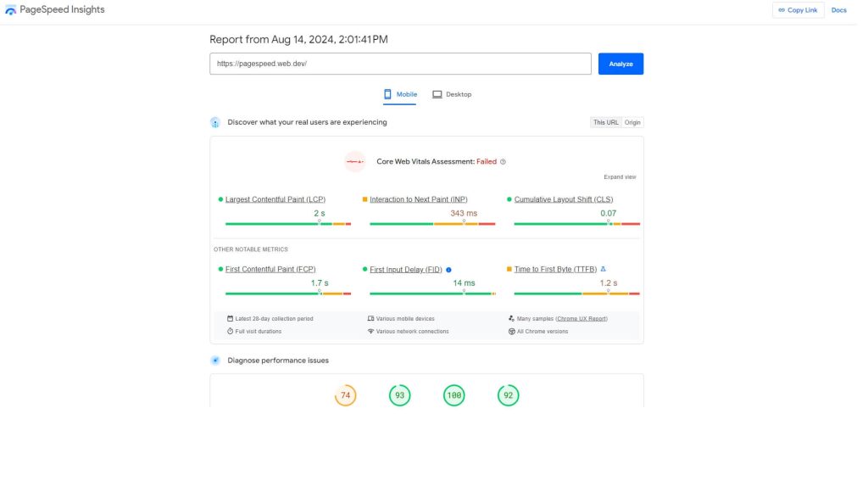The image size is (868, 481).
Task: Click the real users experience icon
Action: click(215, 122)
